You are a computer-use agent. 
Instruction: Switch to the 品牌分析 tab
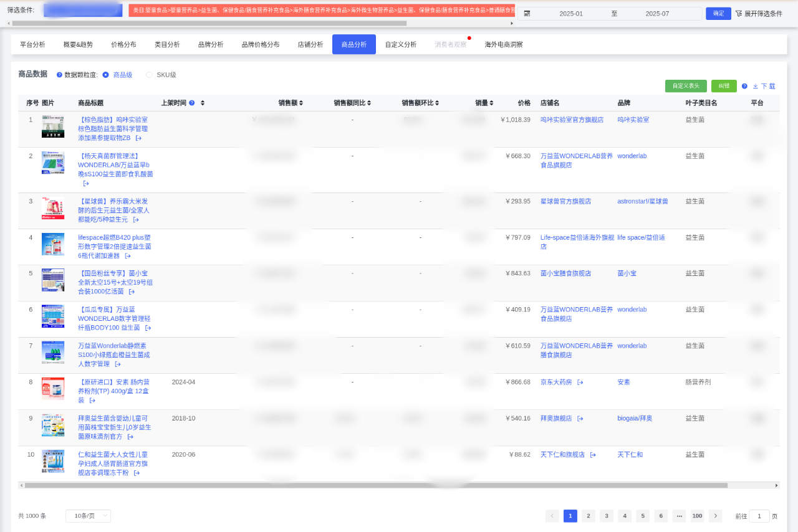tap(210, 44)
